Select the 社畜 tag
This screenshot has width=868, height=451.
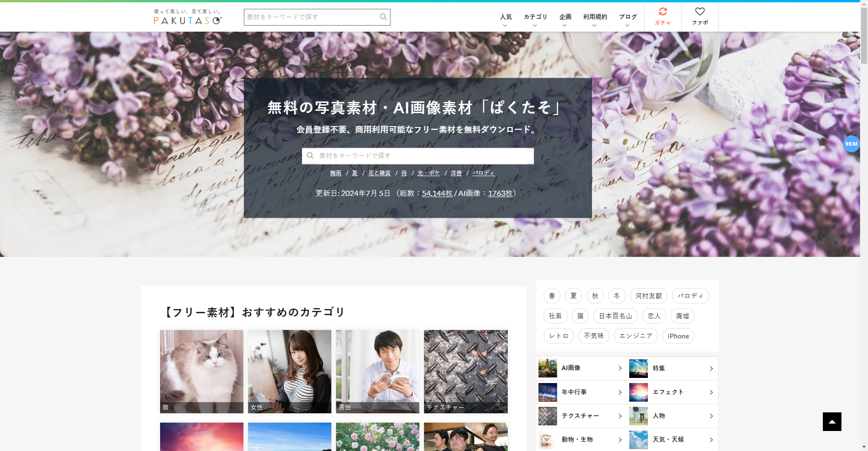tap(555, 316)
